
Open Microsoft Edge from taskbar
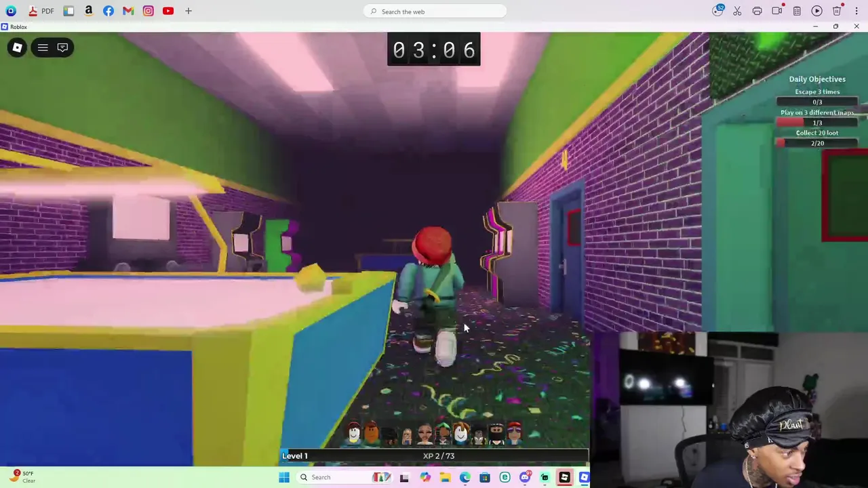click(x=465, y=477)
